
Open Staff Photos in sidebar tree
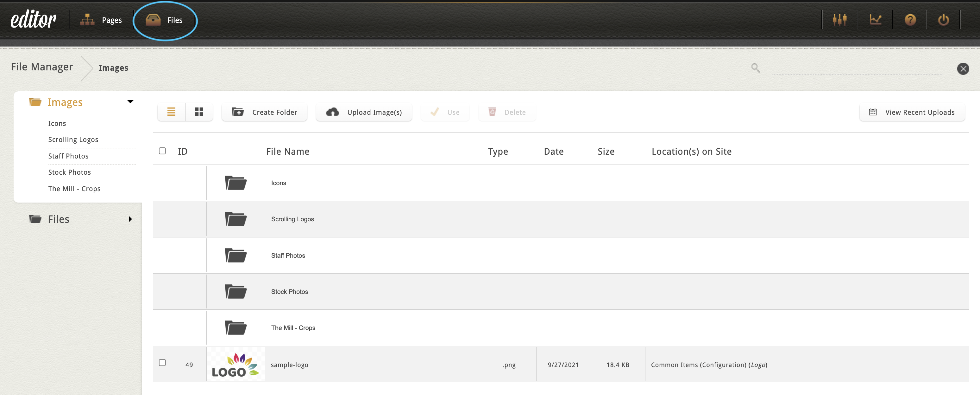pyautogui.click(x=68, y=156)
